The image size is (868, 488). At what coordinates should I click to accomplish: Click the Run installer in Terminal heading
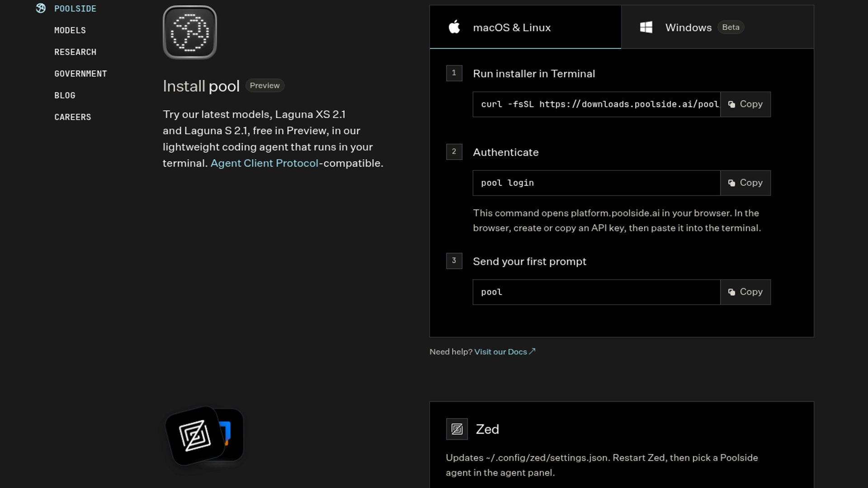click(x=534, y=74)
